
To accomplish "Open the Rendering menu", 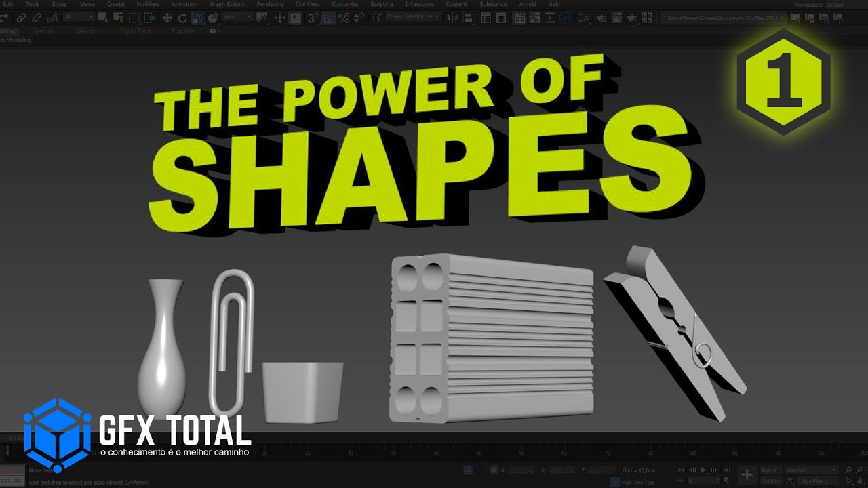I will point(270,4).
